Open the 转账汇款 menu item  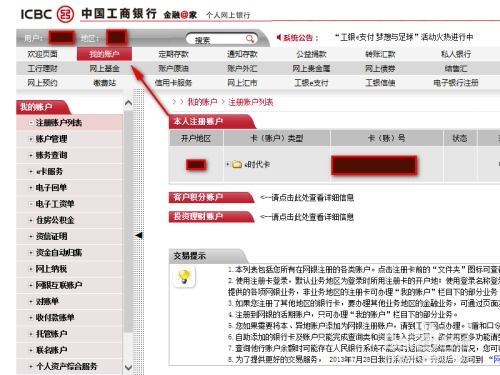[380, 54]
